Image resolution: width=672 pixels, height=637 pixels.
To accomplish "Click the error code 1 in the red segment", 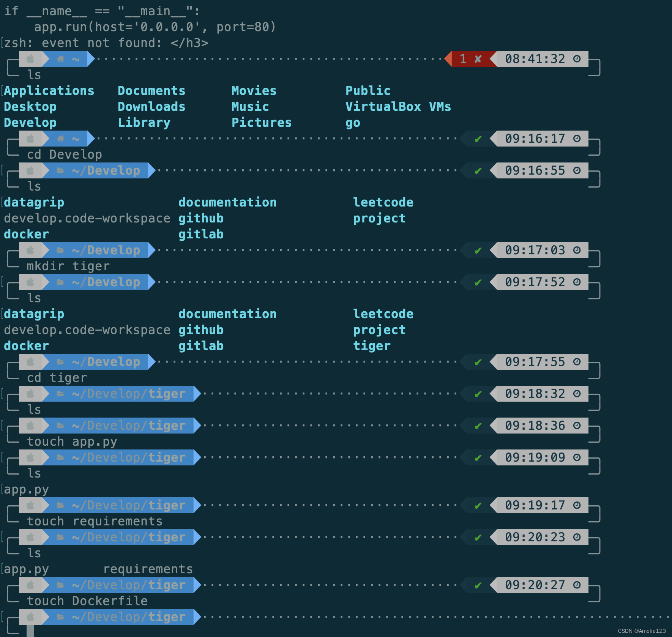I will click(x=463, y=59).
